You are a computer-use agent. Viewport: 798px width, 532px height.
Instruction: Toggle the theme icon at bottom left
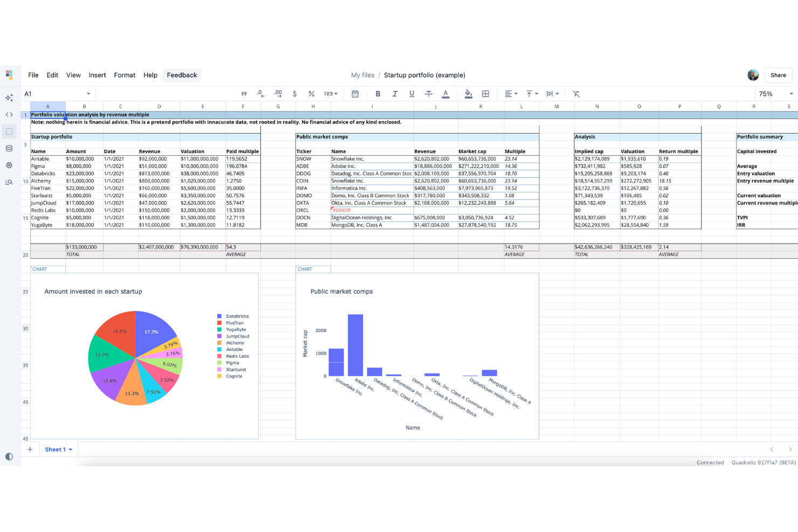click(9, 457)
